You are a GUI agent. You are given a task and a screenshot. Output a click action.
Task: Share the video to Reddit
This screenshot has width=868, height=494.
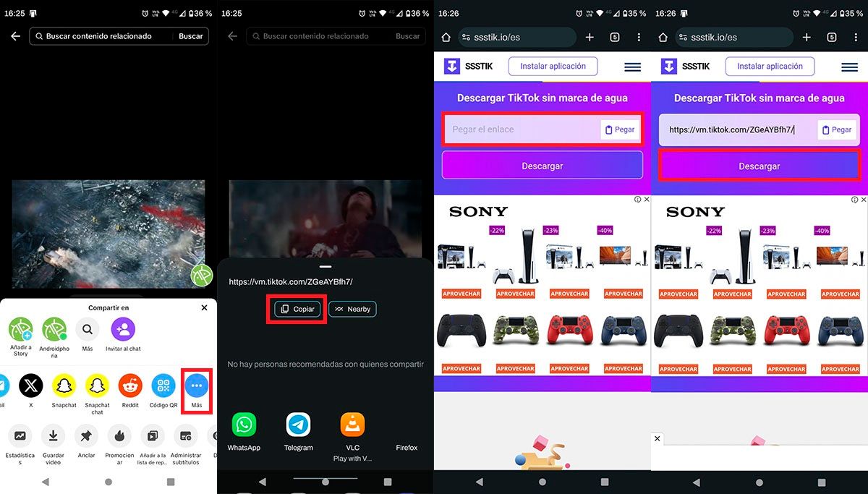pyautogui.click(x=130, y=386)
